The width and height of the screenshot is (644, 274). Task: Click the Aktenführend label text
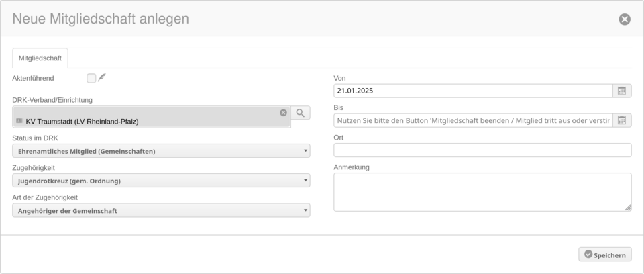coord(33,78)
